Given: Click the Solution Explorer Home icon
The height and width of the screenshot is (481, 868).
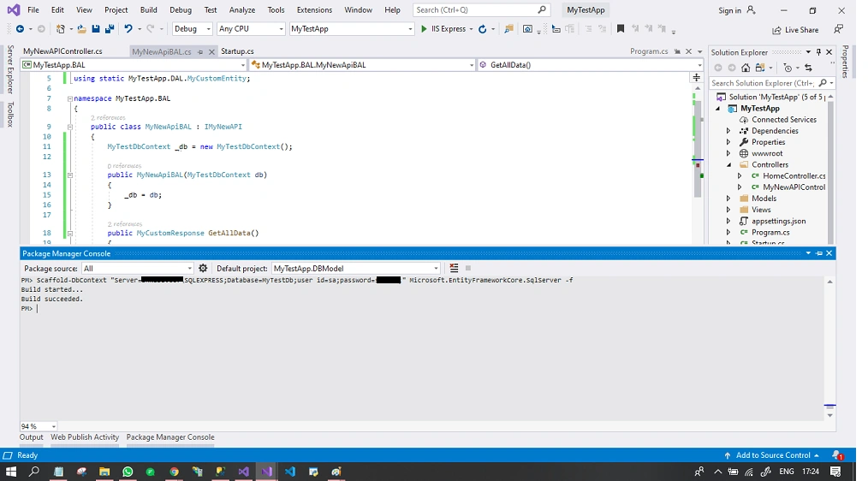Looking at the screenshot, I should point(746,68).
